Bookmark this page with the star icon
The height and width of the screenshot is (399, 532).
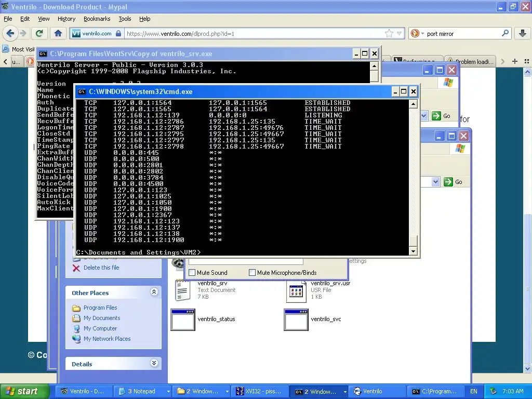[389, 33]
